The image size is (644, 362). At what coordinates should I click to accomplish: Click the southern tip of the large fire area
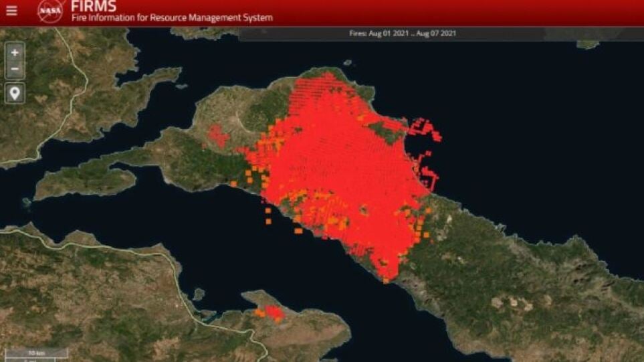[x=386, y=276]
